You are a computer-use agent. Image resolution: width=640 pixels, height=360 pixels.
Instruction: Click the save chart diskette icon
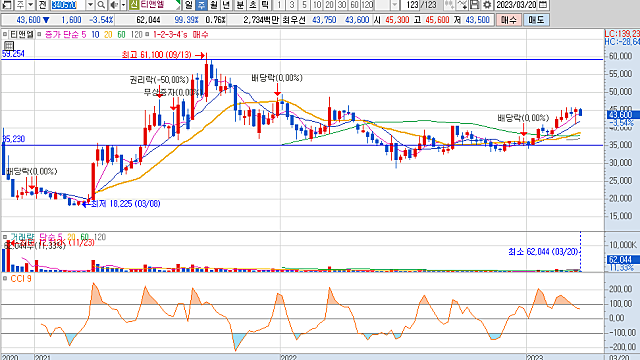coord(474,5)
